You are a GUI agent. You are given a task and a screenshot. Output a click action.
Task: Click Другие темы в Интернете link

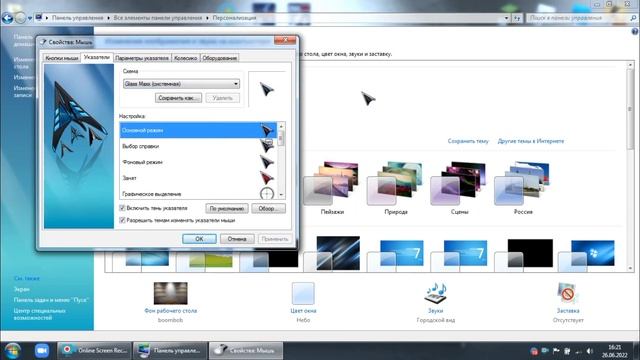click(531, 141)
